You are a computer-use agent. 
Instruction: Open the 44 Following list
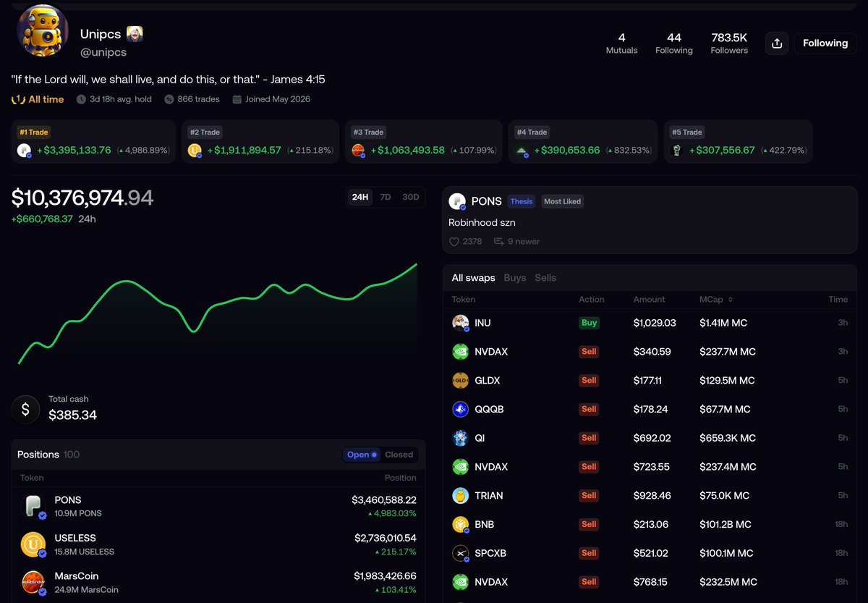click(x=673, y=43)
